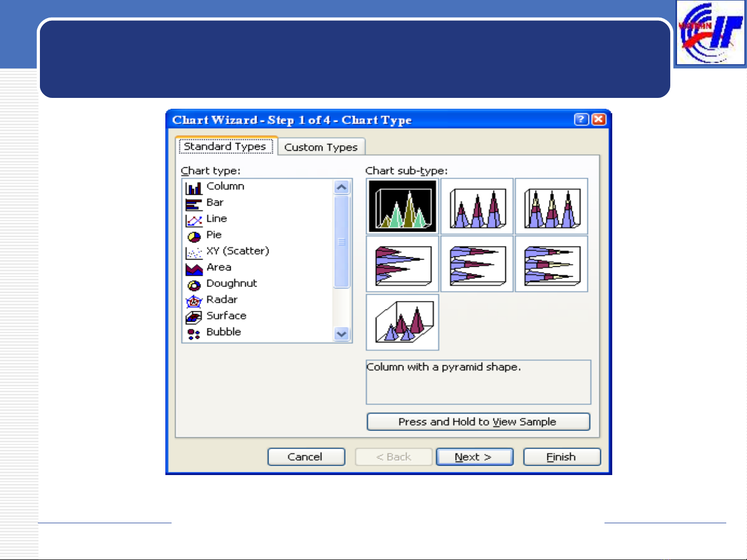The width and height of the screenshot is (747, 560).
Task: Select the Radar chart icon
Action: 194,300
